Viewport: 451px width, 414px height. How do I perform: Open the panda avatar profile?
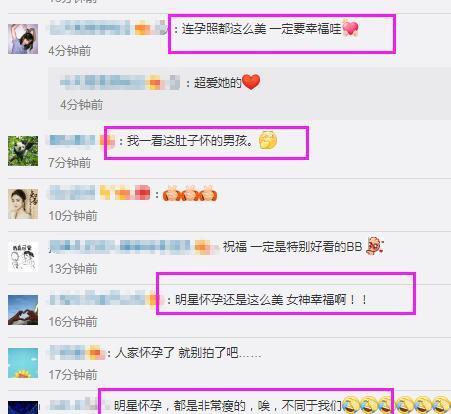23,151
